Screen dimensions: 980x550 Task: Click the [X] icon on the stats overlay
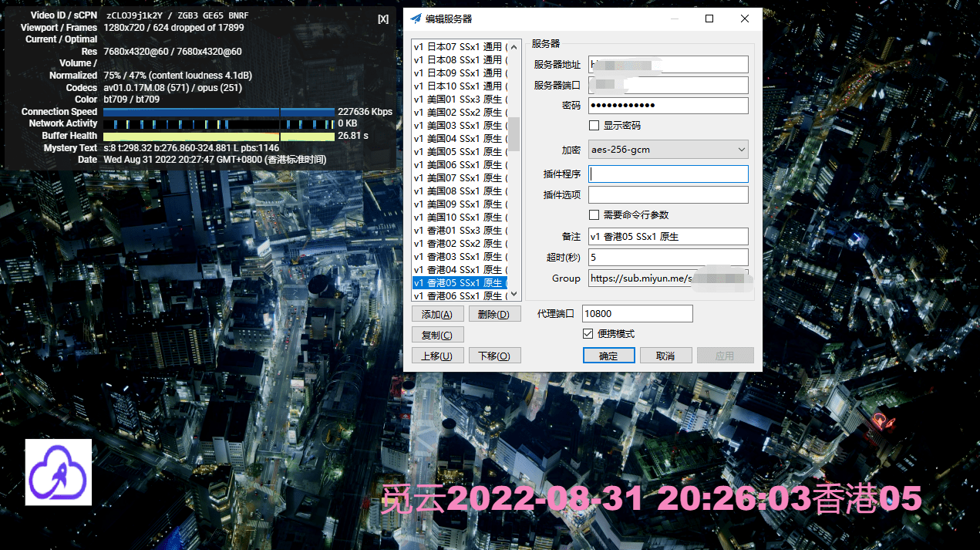[x=383, y=19]
